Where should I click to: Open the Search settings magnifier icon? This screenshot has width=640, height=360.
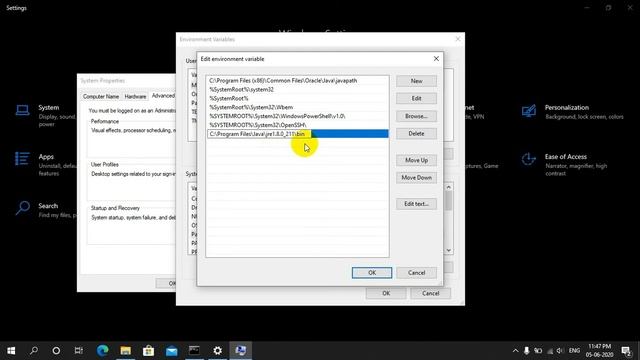[22, 208]
